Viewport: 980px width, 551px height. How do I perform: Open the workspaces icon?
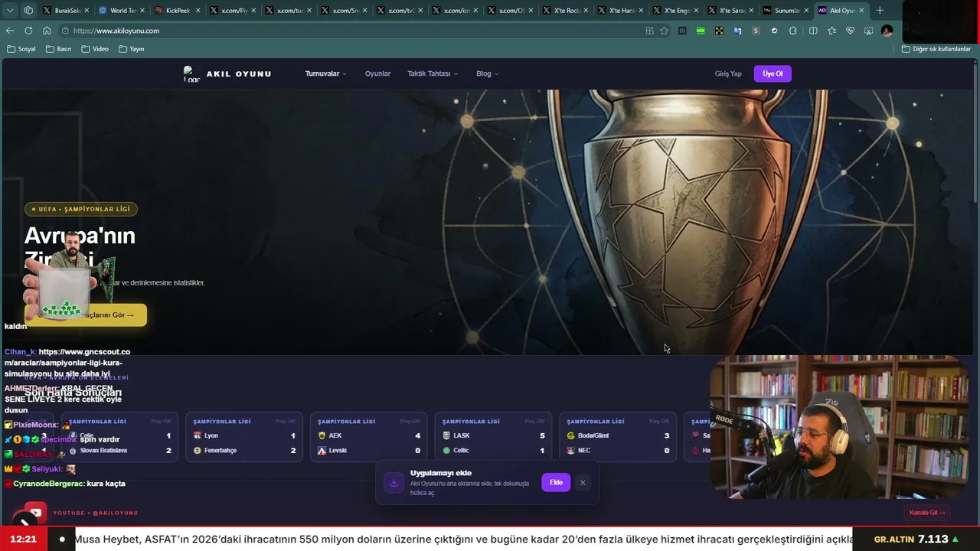[28, 11]
